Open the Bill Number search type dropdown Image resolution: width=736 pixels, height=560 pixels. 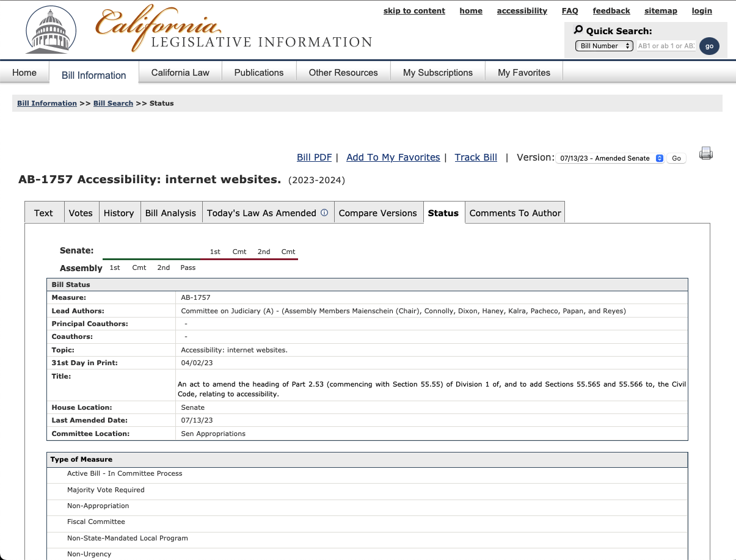point(604,45)
